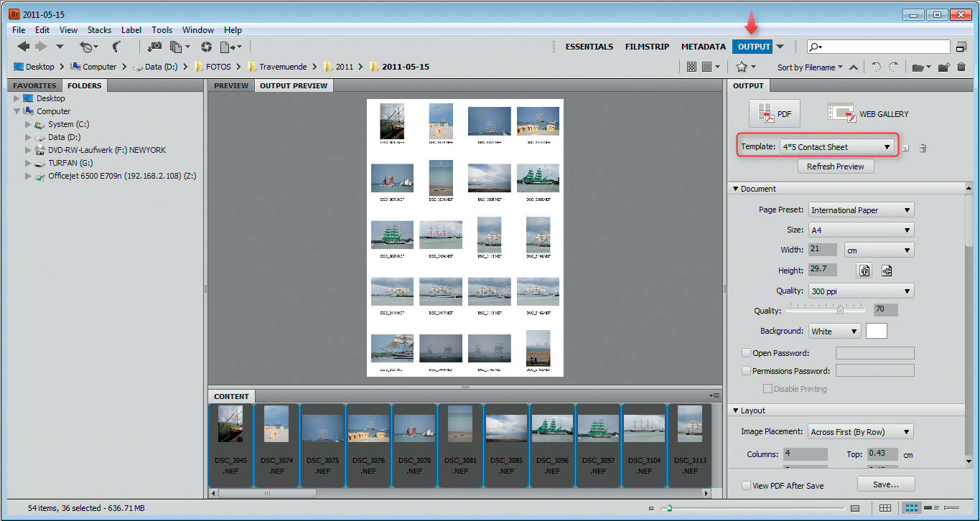Open the cm units dropdown
This screenshot has height=521, width=980.
[x=879, y=250]
